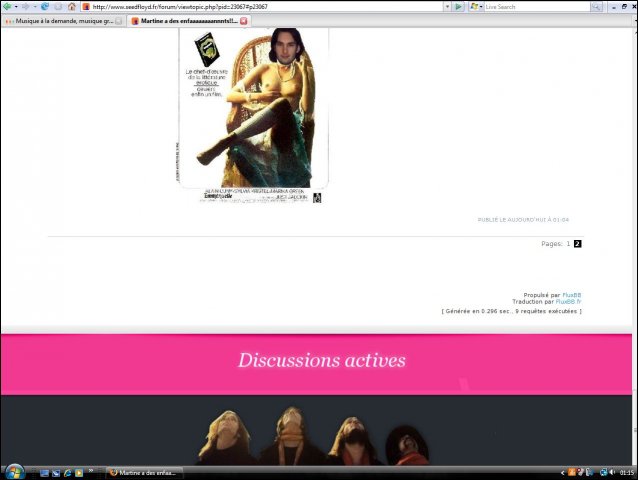Expand the address bar URL history dropdown
This screenshot has width=638, height=480.
[x=445, y=6]
